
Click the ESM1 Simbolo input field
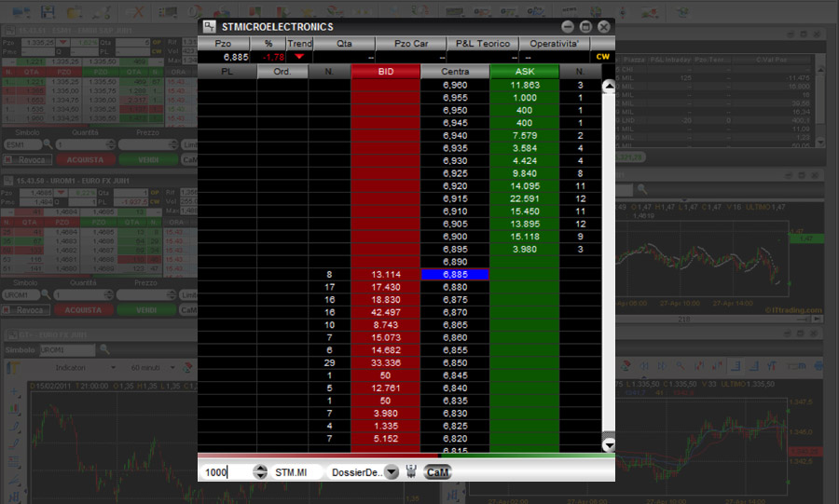coord(22,144)
